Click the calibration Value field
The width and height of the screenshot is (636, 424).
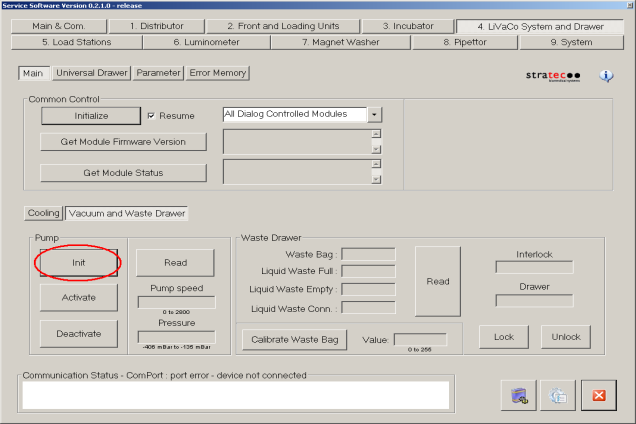point(420,340)
